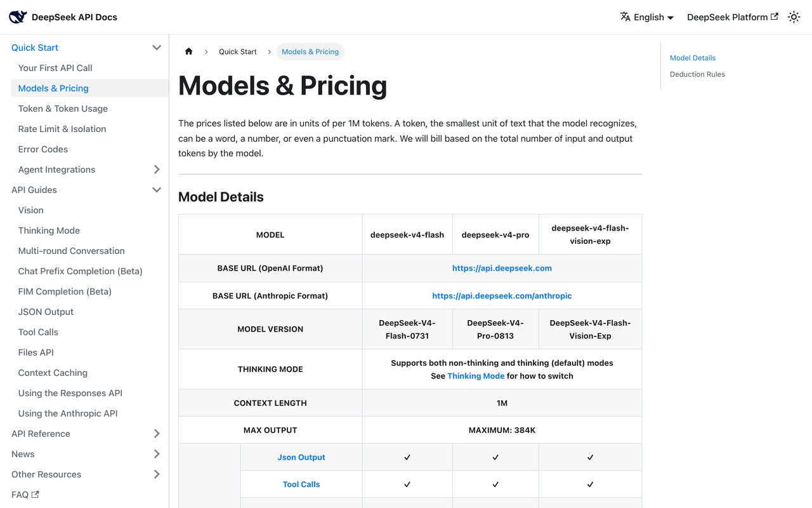Open Agent Integrations sidebar item
This screenshot has height=508, width=812.
56,170
